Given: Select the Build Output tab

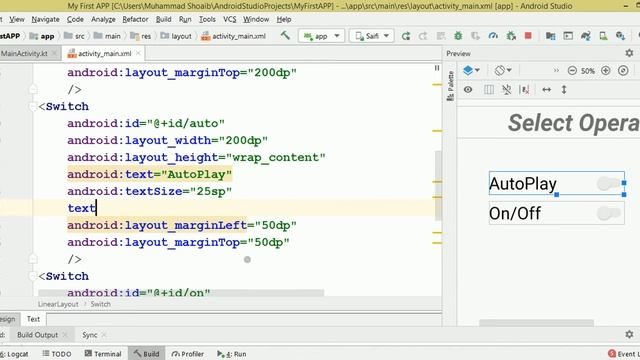Looking at the screenshot, I should click(x=38, y=335).
